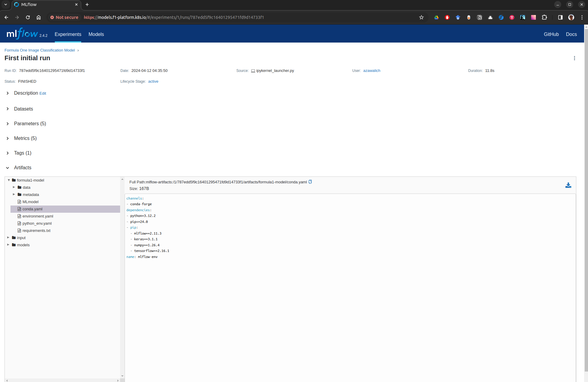This screenshot has width=588, height=382.
Task: Toggle Description section open or closed
Action: click(x=7, y=93)
